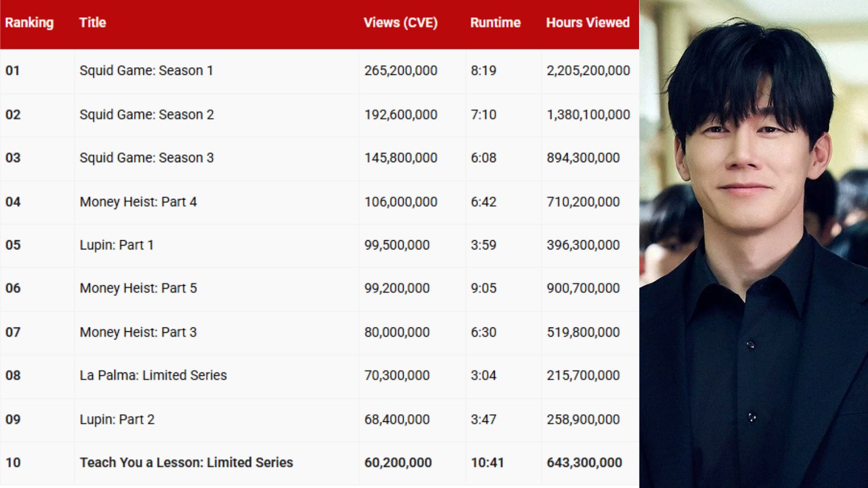Click the views value 99,200,000

point(397,288)
